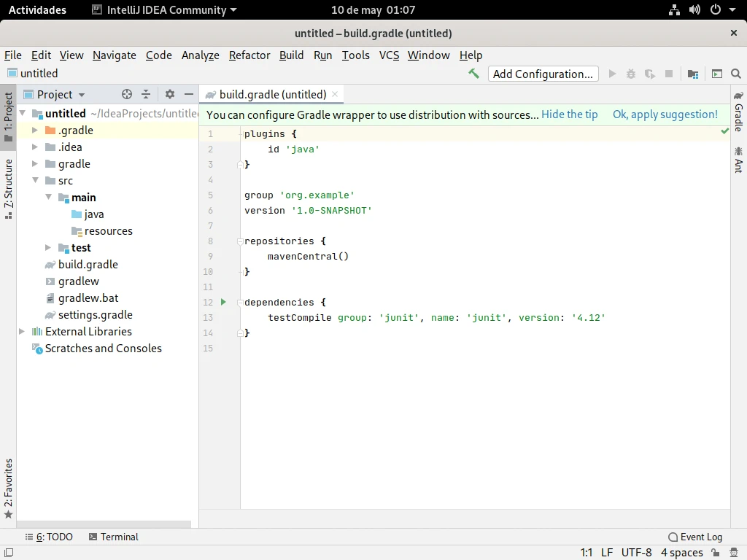
Task: Open Project Structure from the toolbar
Action: 693,74
